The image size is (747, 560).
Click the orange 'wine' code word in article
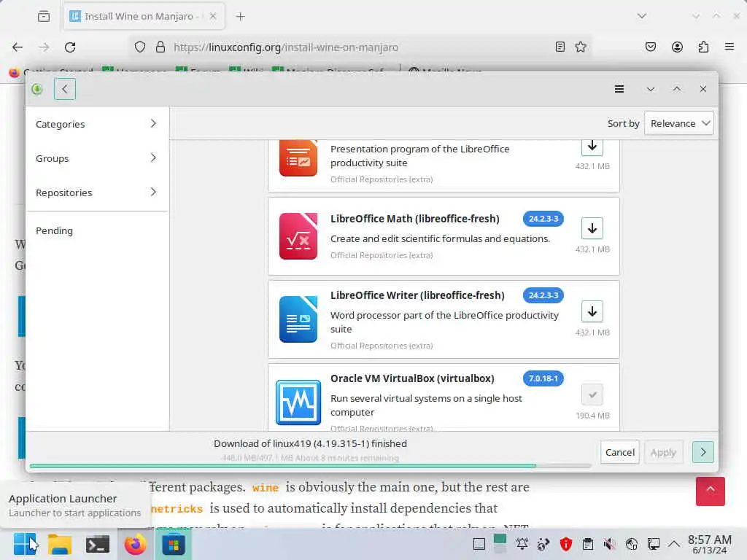coord(266,488)
